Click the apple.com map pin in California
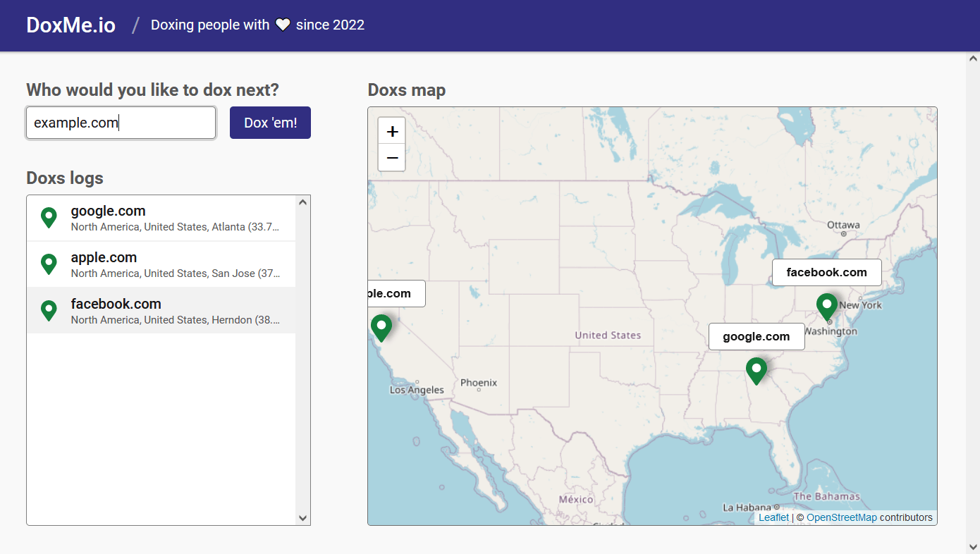 [x=381, y=328]
